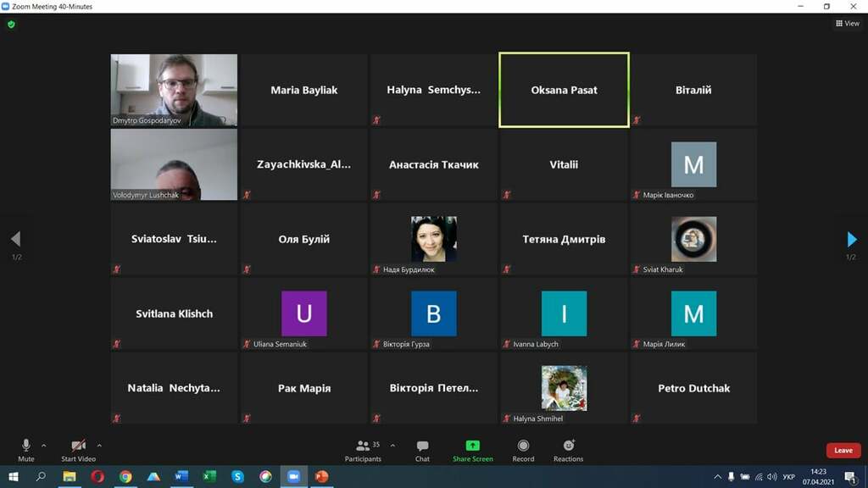Image resolution: width=868 pixels, height=488 pixels.
Task: Click the green encryption shield icon
Action: pyautogui.click(x=11, y=25)
